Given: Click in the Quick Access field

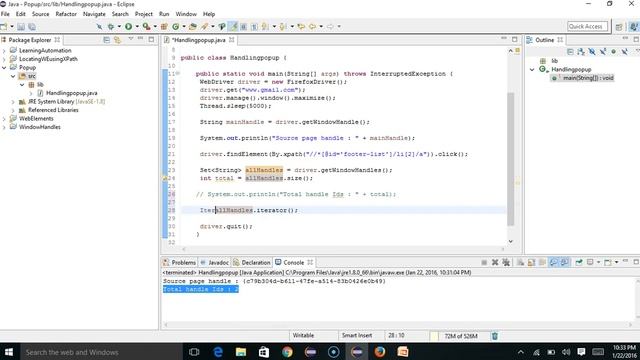Looking at the screenshot, I should pyautogui.click(x=587, y=27).
